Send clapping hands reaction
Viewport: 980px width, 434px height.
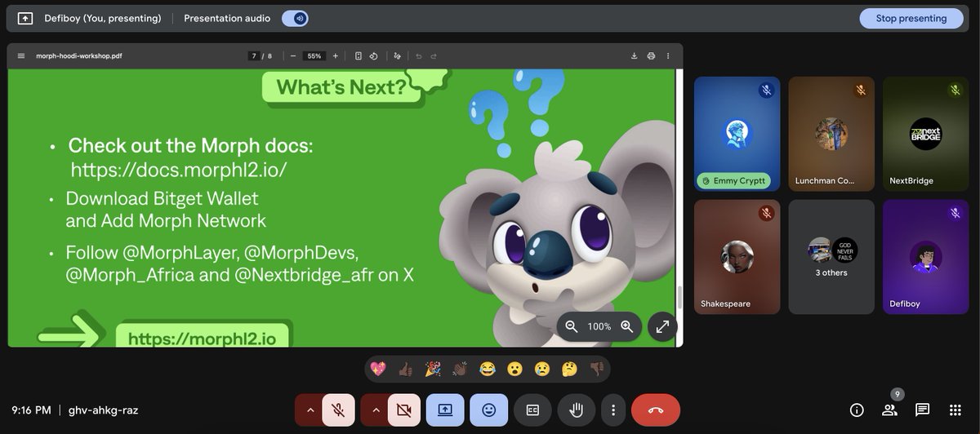(x=460, y=369)
